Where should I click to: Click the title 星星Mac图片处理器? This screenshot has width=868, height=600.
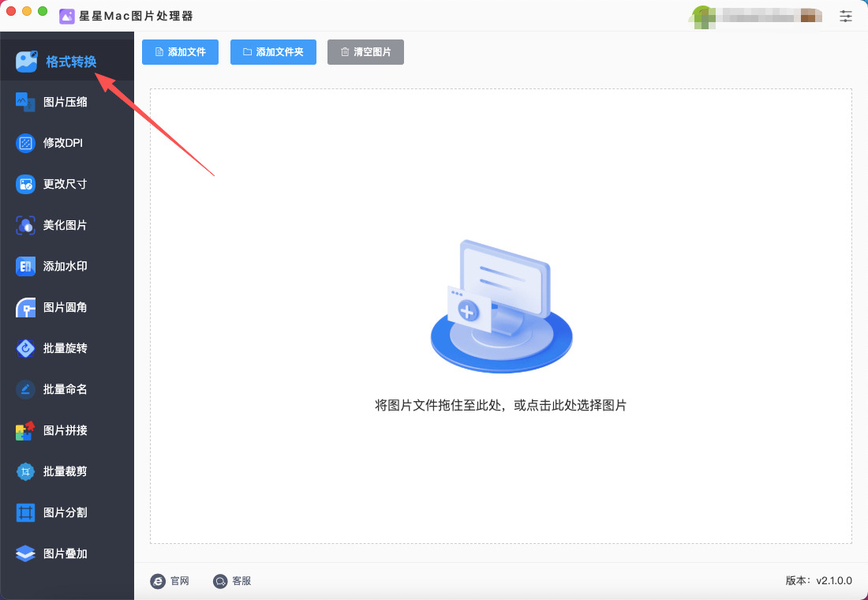coord(137,16)
